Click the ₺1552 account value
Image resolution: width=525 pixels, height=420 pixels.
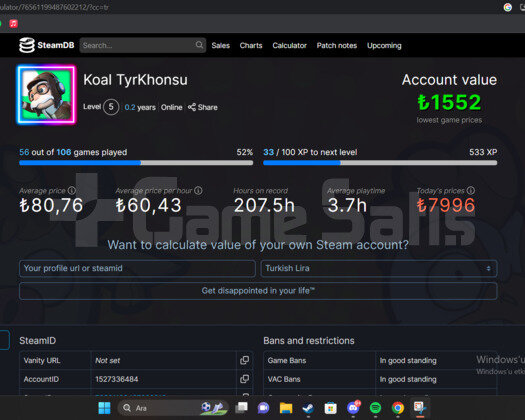449,102
